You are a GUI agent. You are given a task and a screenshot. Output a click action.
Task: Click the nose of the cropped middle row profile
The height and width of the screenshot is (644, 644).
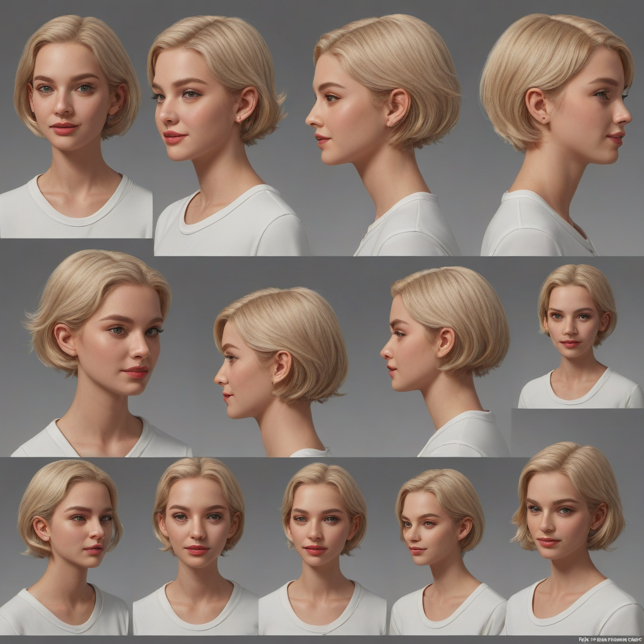coord(218,379)
